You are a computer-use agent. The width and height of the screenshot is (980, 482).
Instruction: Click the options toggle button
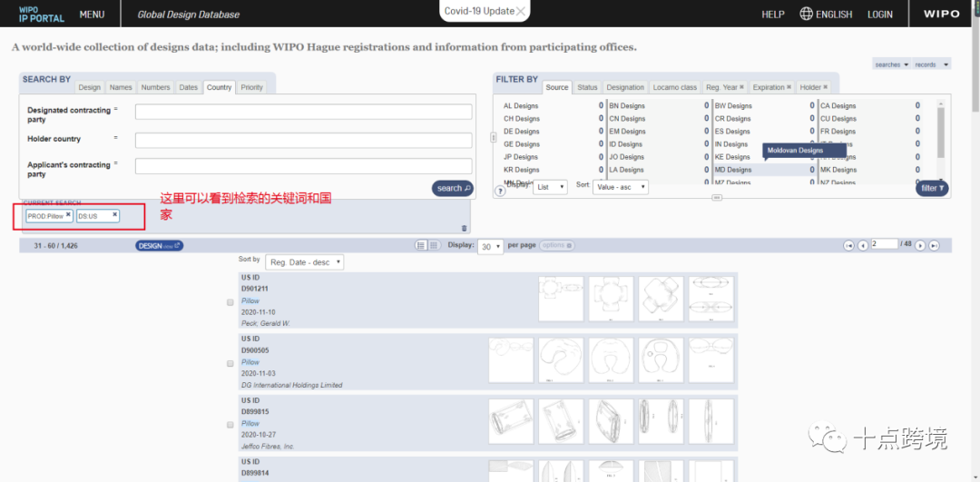(x=557, y=246)
